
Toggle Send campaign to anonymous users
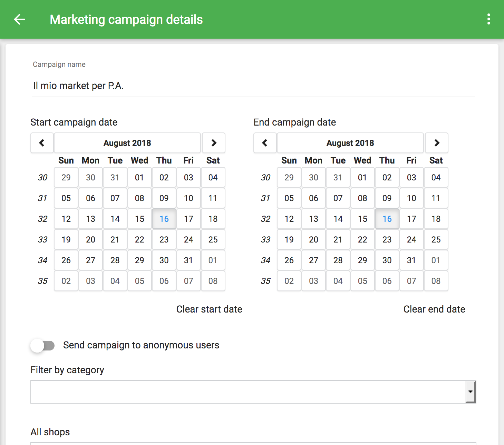pyautogui.click(x=42, y=345)
